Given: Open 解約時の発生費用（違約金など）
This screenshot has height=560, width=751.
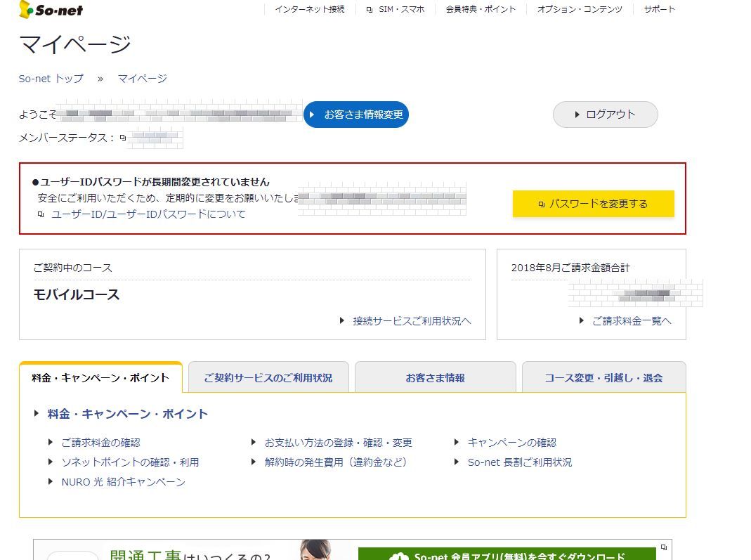Looking at the screenshot, I should pos(336,462).
